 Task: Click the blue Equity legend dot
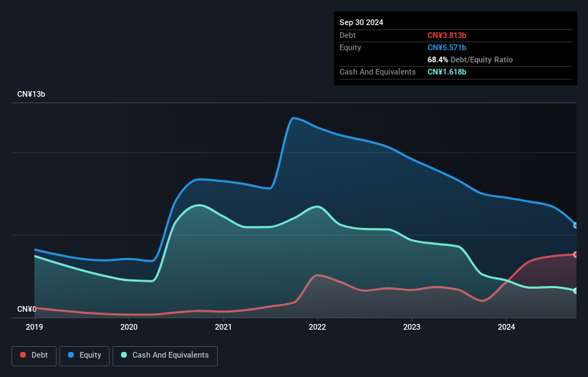pos(71,355)
